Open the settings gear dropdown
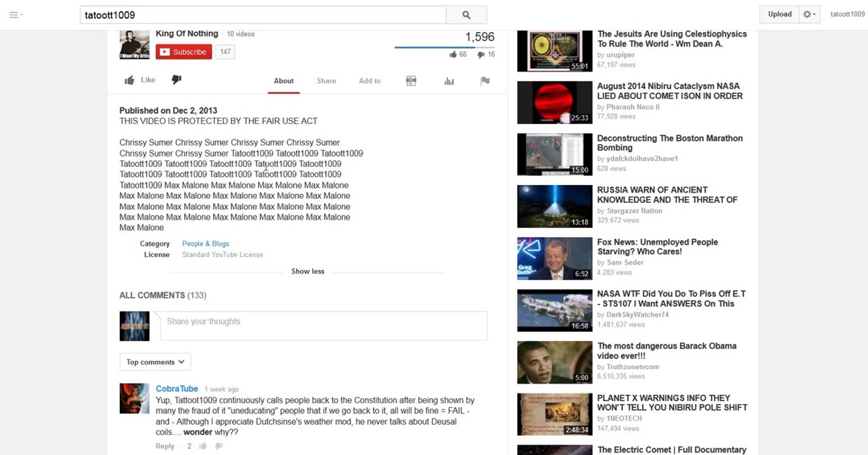Screen dimensions: 868x455 (809, 15)
